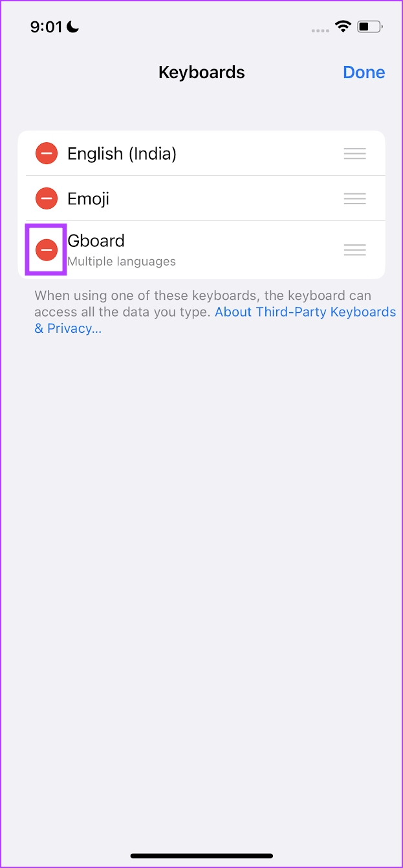Choose the Emoji keyboard entry

pos(88,199)
